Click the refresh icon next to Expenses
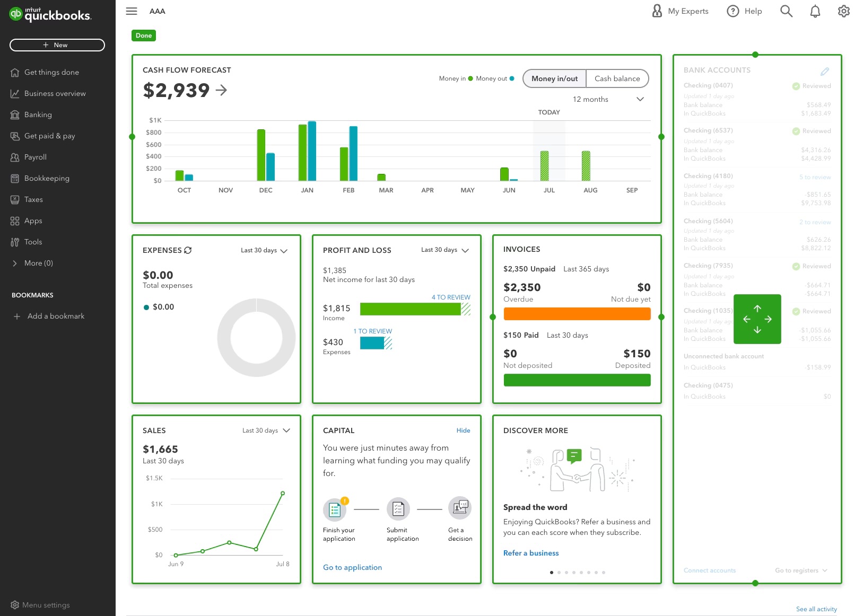This screenshot has width=863, height=616. click(x=188, y=250)
